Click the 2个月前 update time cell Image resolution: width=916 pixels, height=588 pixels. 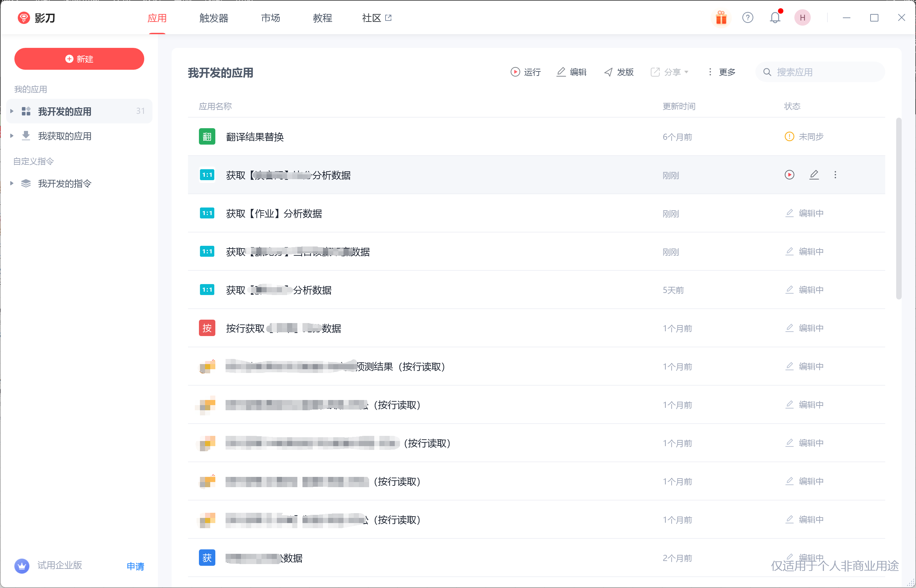click(x=677, y=558)
